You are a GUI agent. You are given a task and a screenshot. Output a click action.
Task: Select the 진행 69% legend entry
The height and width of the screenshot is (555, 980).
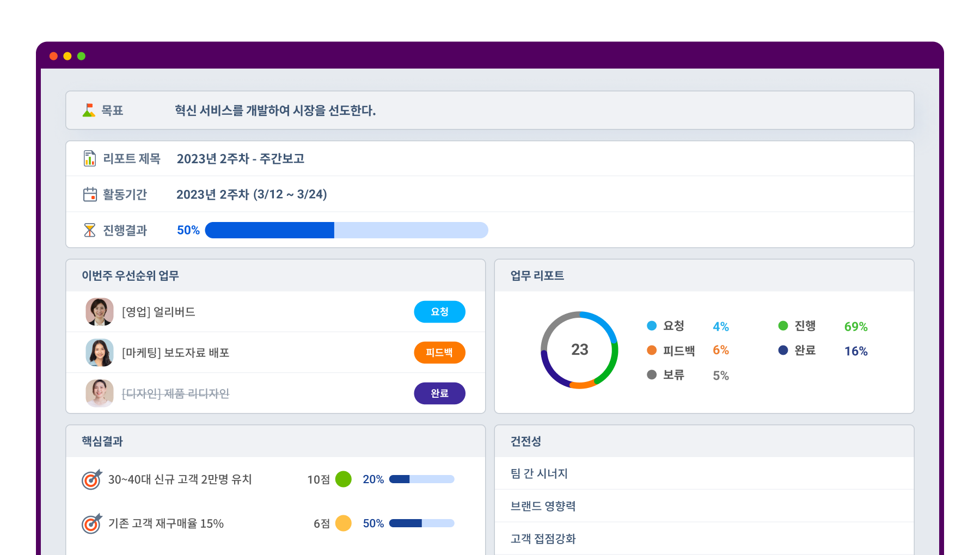(822, 326)
